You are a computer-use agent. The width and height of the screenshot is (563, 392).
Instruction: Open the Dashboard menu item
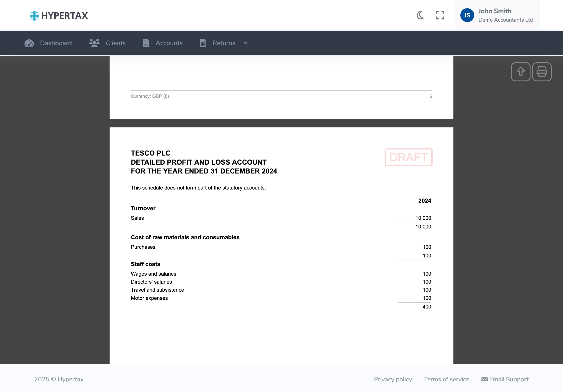click(48, 43)
